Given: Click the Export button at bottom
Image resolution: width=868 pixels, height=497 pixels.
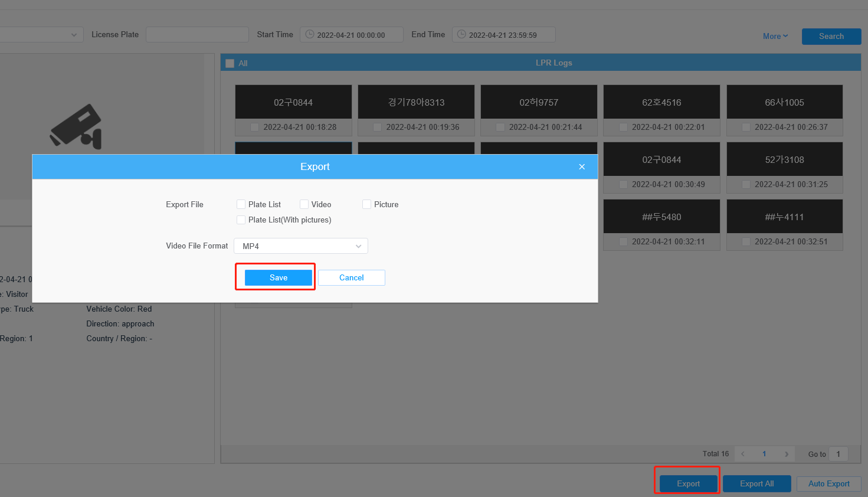Looking at the screenshot, I should 689,483.
